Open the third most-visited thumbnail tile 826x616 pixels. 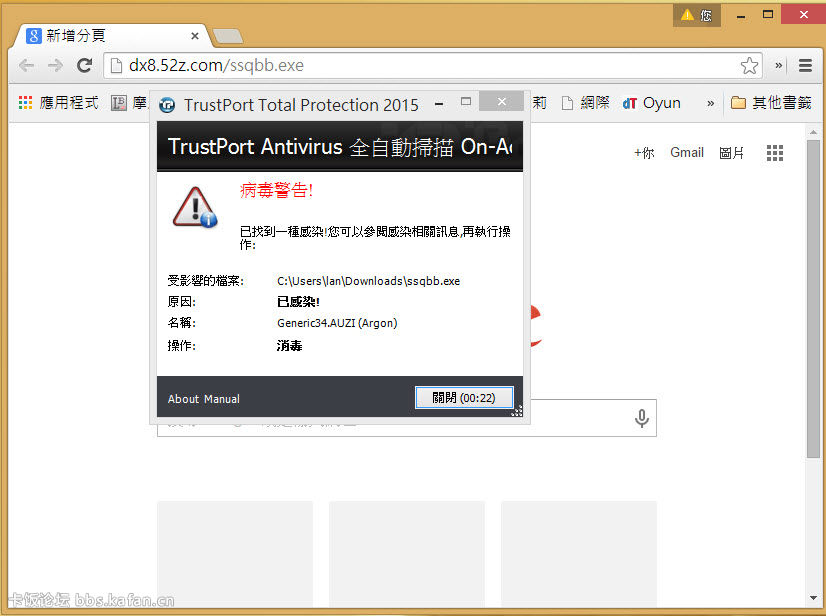coord(579,553)
